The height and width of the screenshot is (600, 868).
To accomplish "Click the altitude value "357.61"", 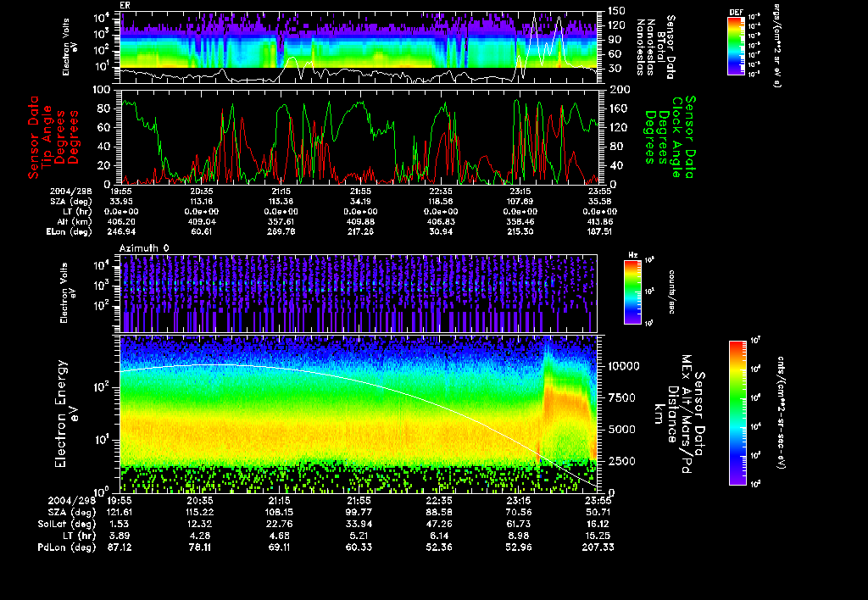I will pyautogui.click(x=281, y=221).
